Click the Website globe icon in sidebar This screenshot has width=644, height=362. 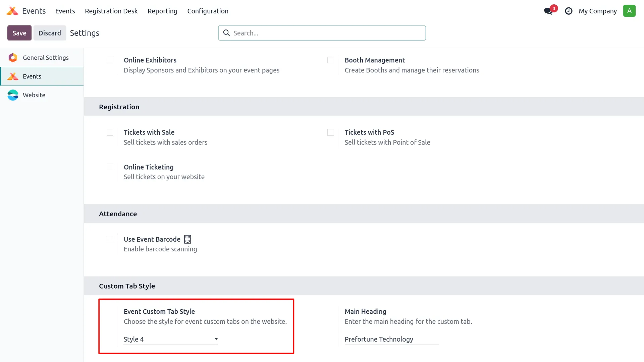tap(13, 95)
